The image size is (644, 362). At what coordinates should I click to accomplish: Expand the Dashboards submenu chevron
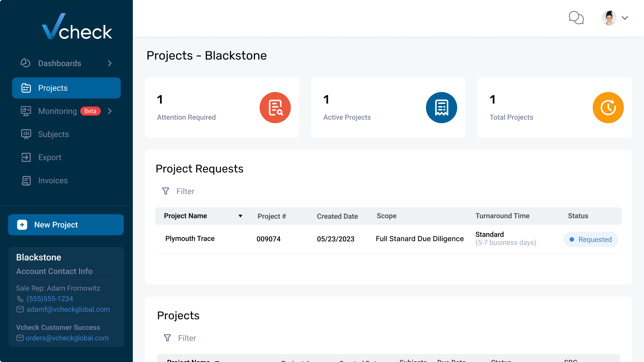(x=110, y=63)
